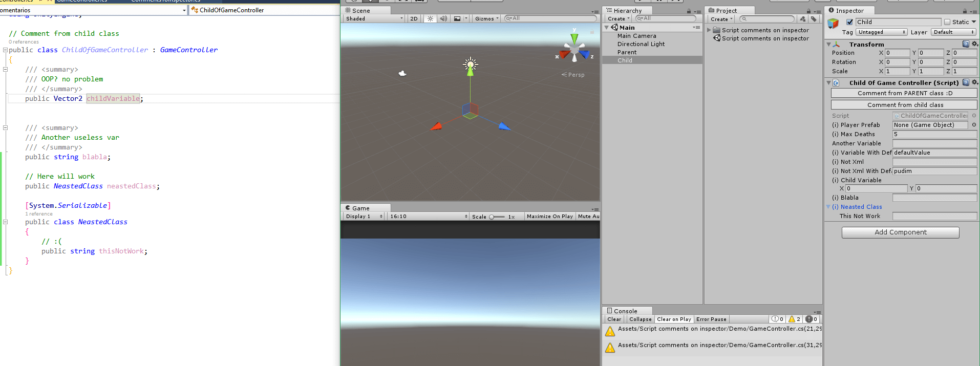This screenshot has height=366, width=980.
Task: Lock the Project panel
Action: pos(808,11)
